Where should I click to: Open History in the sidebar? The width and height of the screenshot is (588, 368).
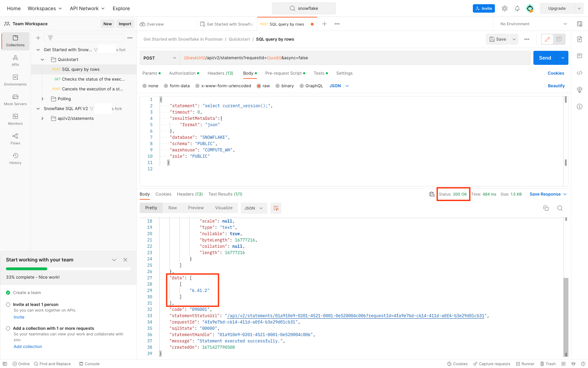(15, 158)
